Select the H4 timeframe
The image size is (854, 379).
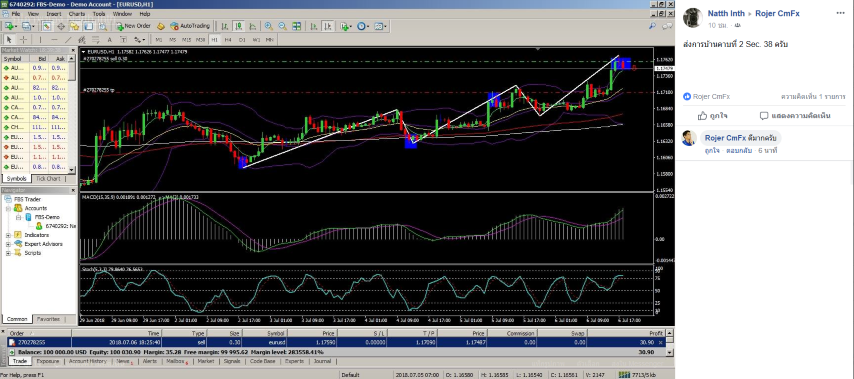tap(228, 40)
